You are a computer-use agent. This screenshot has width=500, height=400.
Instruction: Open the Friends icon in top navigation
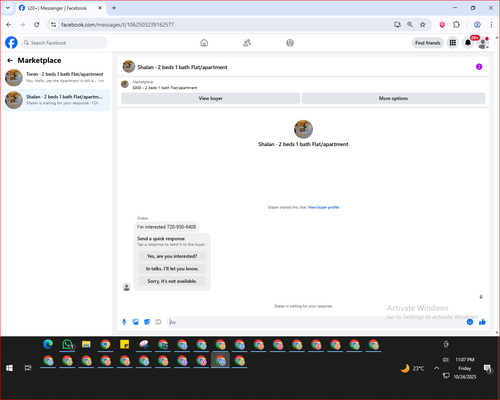(247, 43)
